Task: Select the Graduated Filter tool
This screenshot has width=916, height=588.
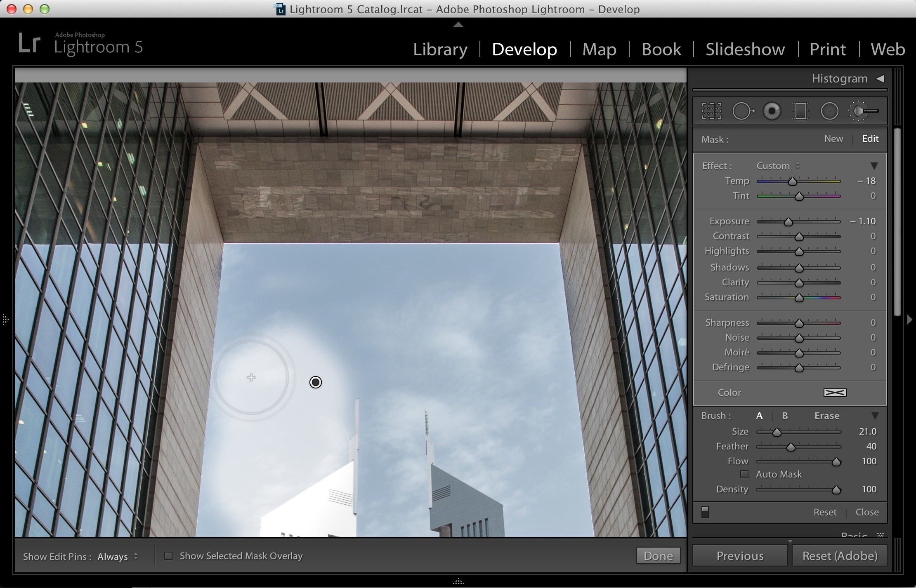Action: coord(800,111)
